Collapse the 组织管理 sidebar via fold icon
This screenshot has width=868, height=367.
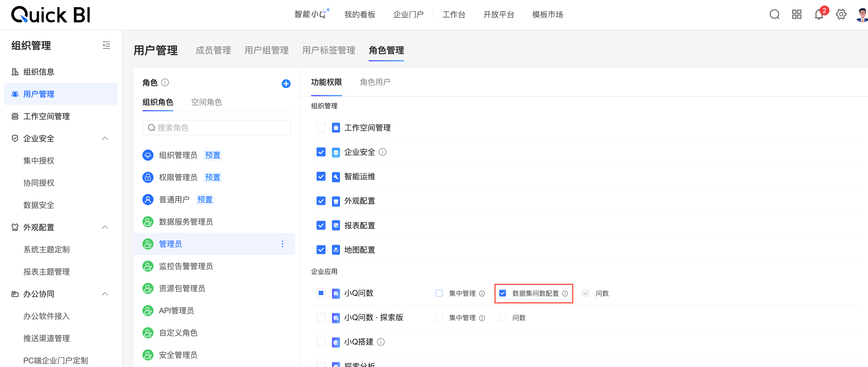tap(106, 45)
